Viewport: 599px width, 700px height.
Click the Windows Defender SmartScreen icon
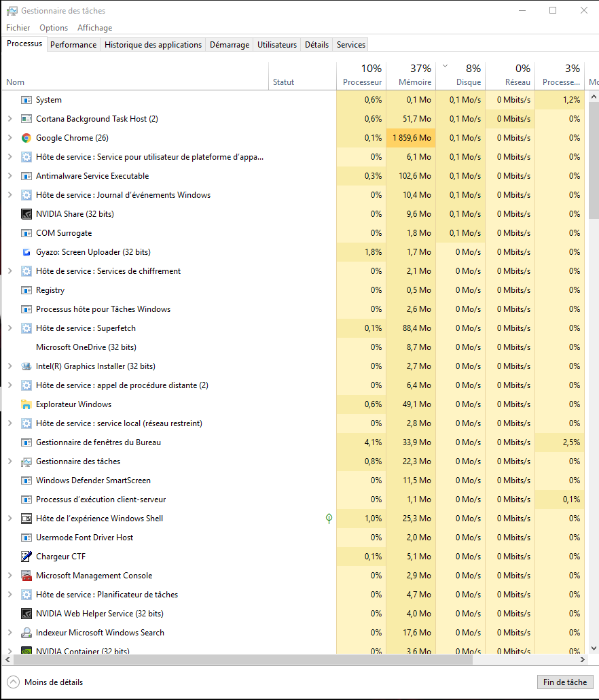pos(26,480)
